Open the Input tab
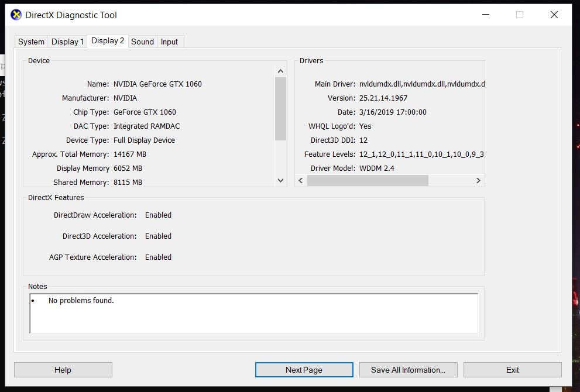Image resolution: width=580 pixels, height=392 pixels. (x=169, y=42)
